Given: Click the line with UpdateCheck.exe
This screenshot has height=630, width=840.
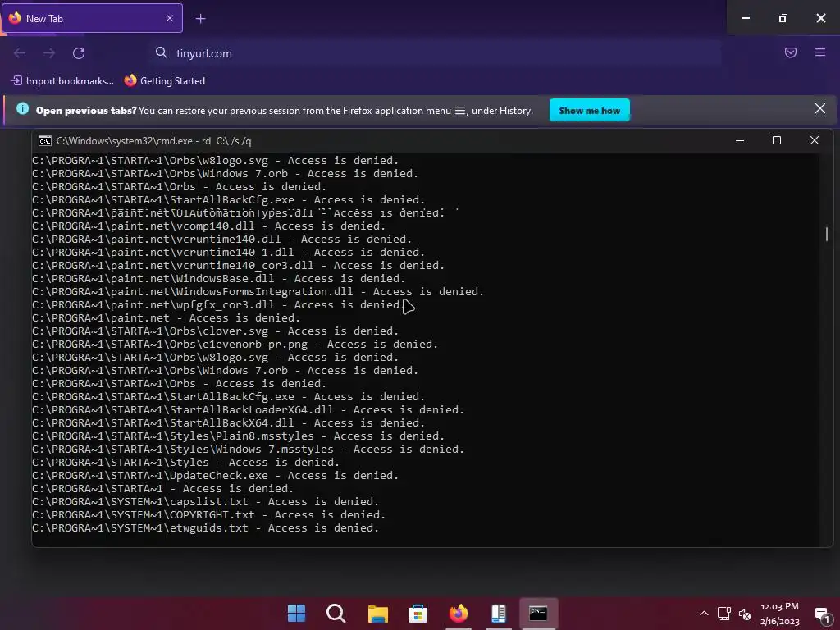Looking at the screenshot, I should tap(216, 476).
